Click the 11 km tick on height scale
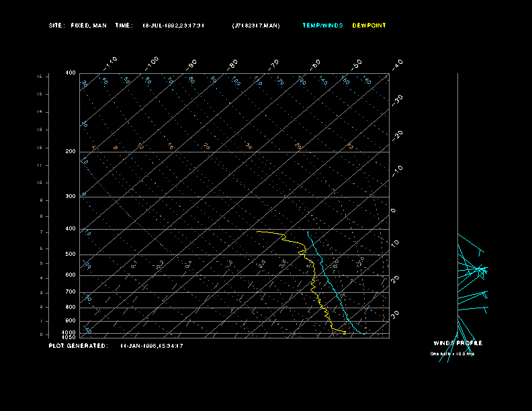532x411 pixels. pyautogui.click(x=40, y=165)
